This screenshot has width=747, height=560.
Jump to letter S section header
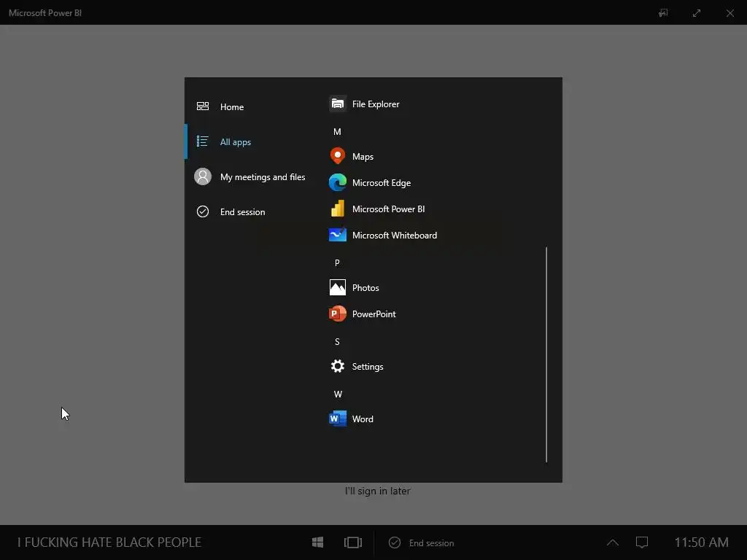[337, 341]
